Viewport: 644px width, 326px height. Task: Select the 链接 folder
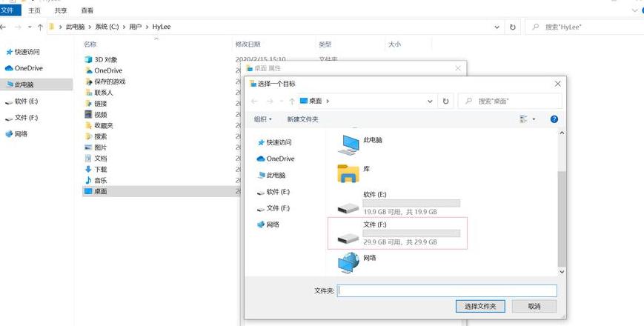point(96,104)
